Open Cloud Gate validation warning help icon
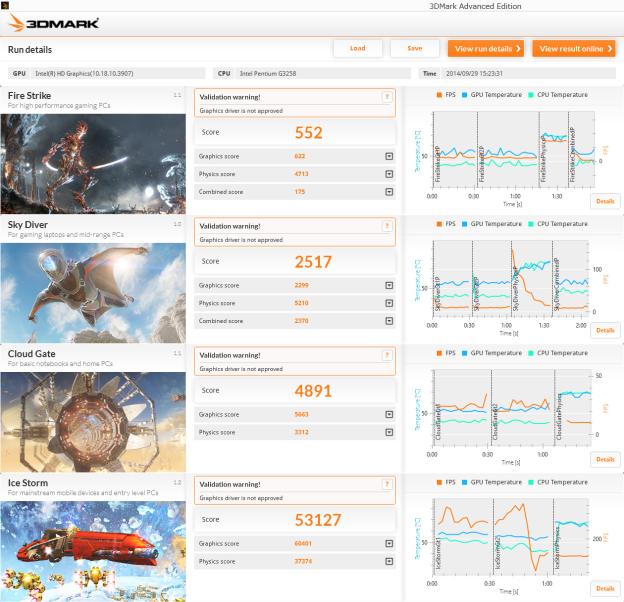This screenshot has width=624, height=602. [387, 355]
